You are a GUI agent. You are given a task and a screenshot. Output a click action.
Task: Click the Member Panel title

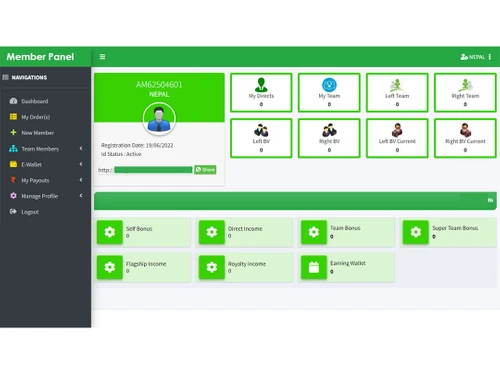(40, 57)
